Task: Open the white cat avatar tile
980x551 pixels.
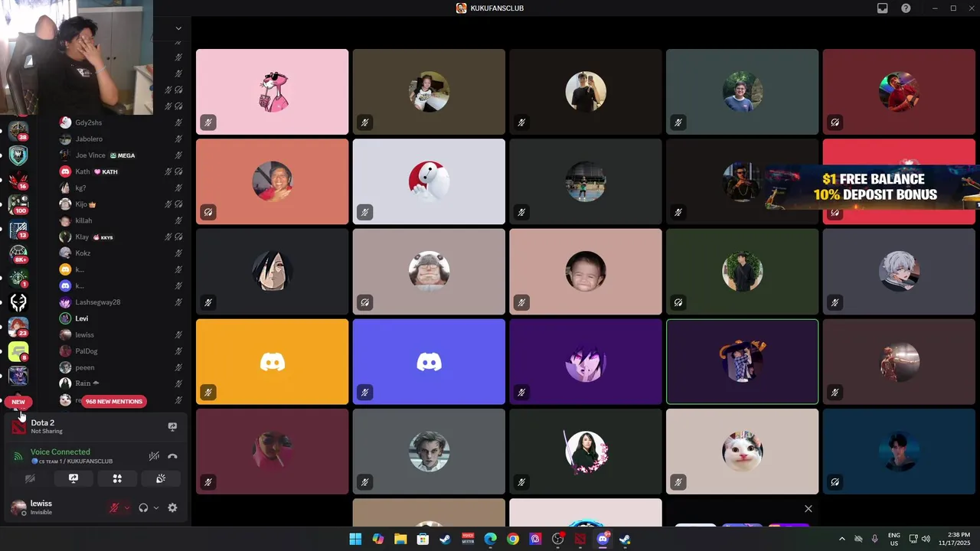Action: 742,452
